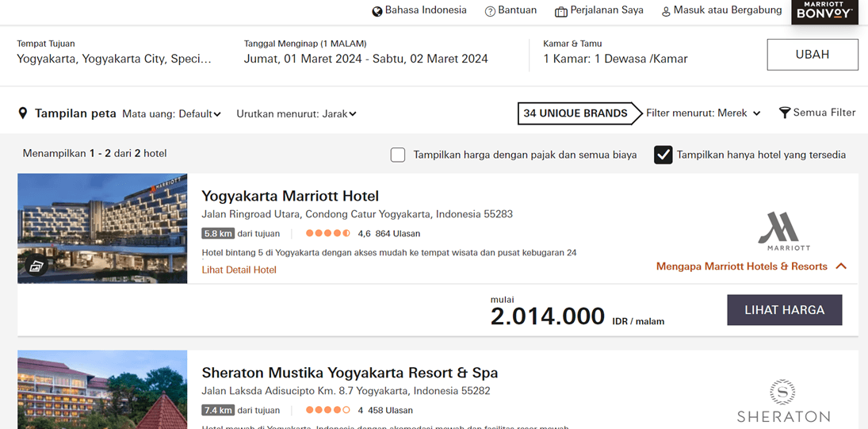Click the Jalan Ringroad Utara address
The image size is (868, 429).
tap(357, 214)
